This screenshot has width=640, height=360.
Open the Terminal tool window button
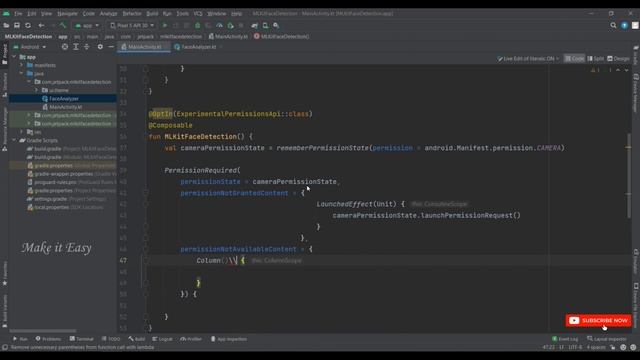pyautogui.click(x=82, y=339)
